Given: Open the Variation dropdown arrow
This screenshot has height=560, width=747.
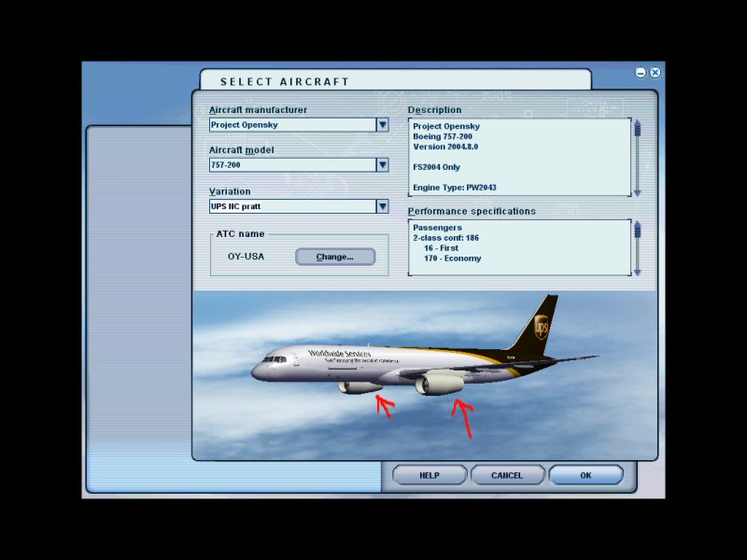Looking at the screenshot, I should click(x=383, y=206).
